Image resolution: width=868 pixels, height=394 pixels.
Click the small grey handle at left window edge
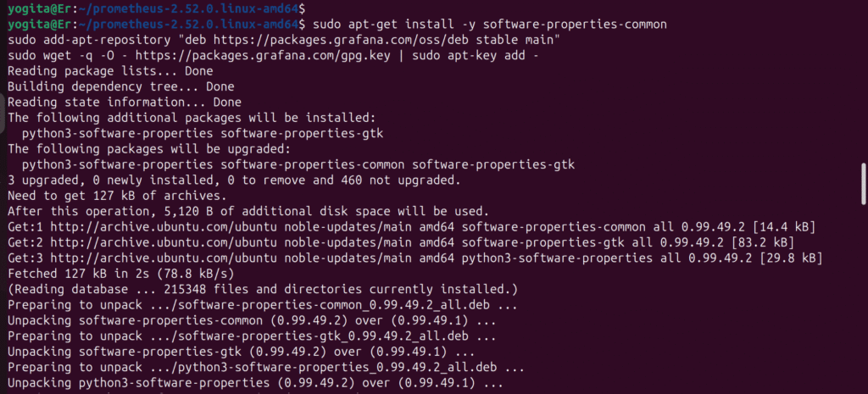[x=3, y=114]
